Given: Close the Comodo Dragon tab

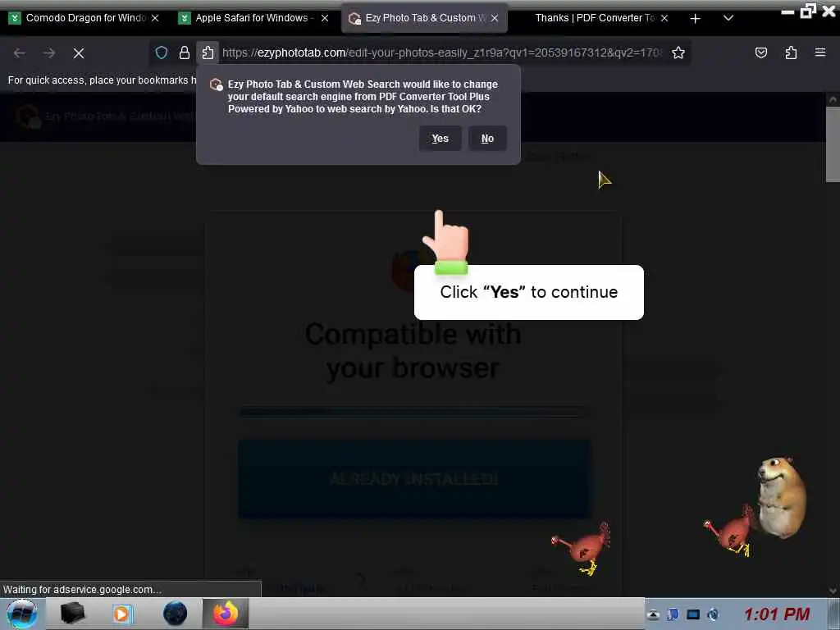Looking at the screenshot, I should pyautogui.click(x=155, y=18).
